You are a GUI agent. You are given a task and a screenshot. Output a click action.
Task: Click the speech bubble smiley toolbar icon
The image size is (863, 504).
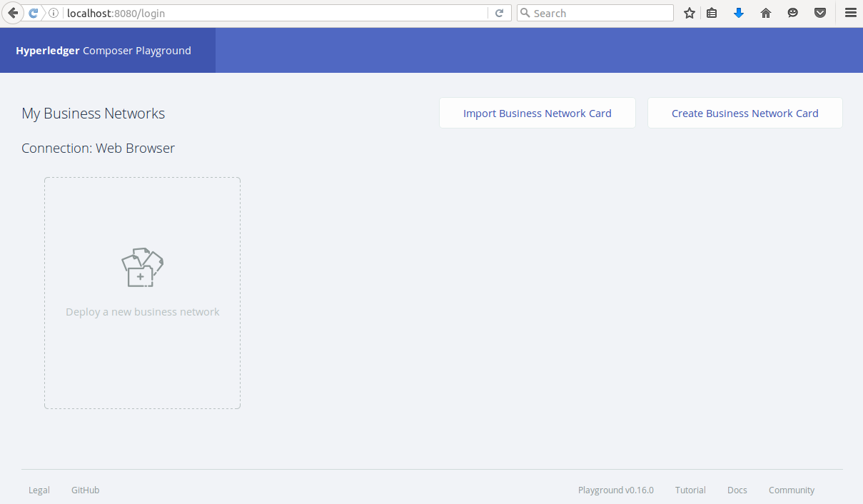click(793, 13)
